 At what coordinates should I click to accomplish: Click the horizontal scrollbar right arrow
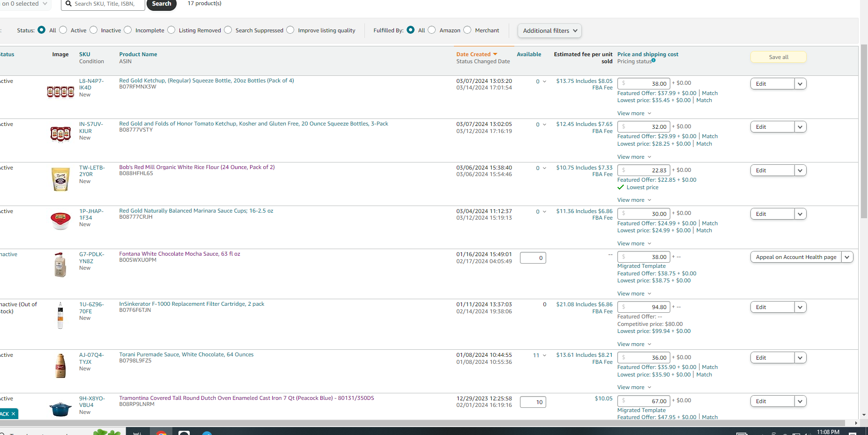pyautogui.click(x=856, y=423)
